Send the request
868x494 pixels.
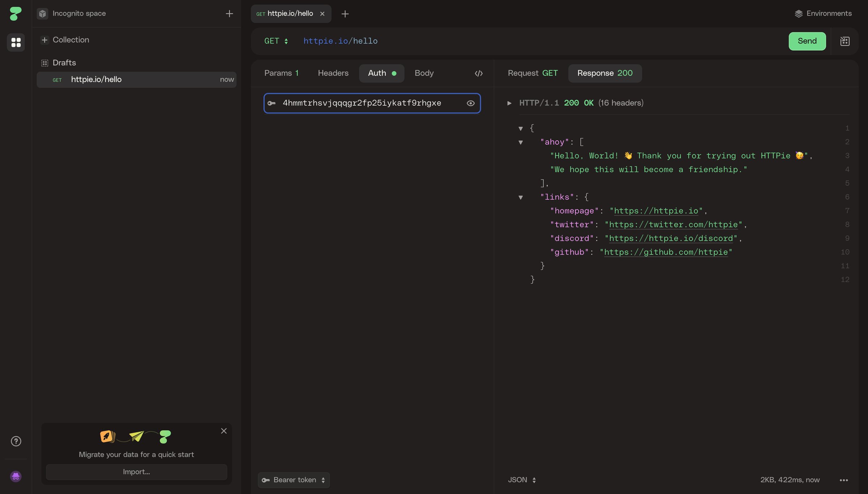coord(807,41)
